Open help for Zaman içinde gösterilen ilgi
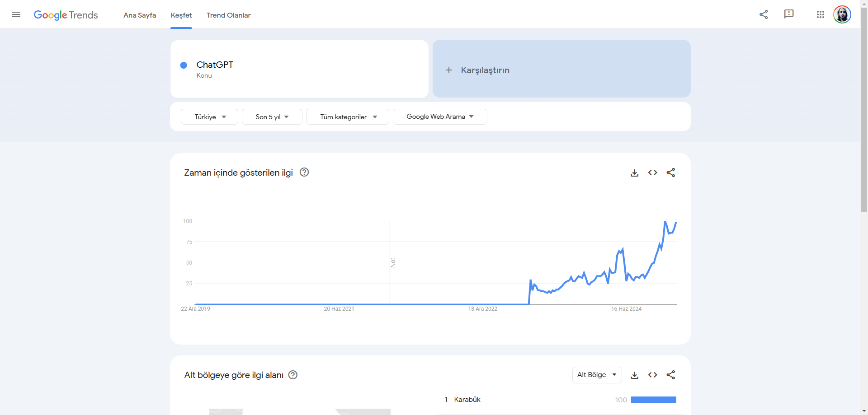This screenshot has height=415, width=868. (x=304, y=172)
